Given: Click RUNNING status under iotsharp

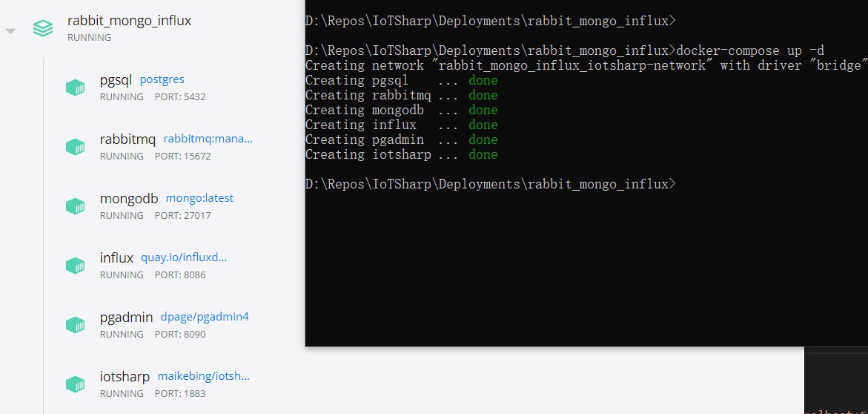Looking at the screenshot, I should tap(122, 393).
